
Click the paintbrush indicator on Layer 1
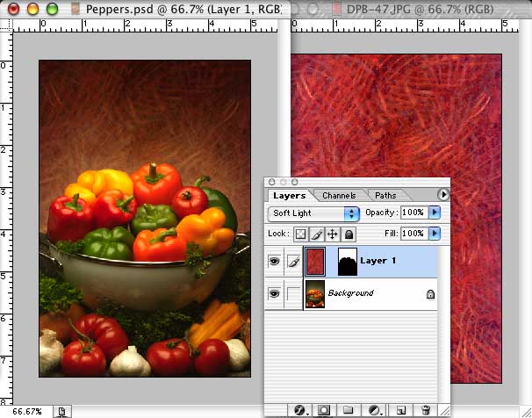[293, 262]
